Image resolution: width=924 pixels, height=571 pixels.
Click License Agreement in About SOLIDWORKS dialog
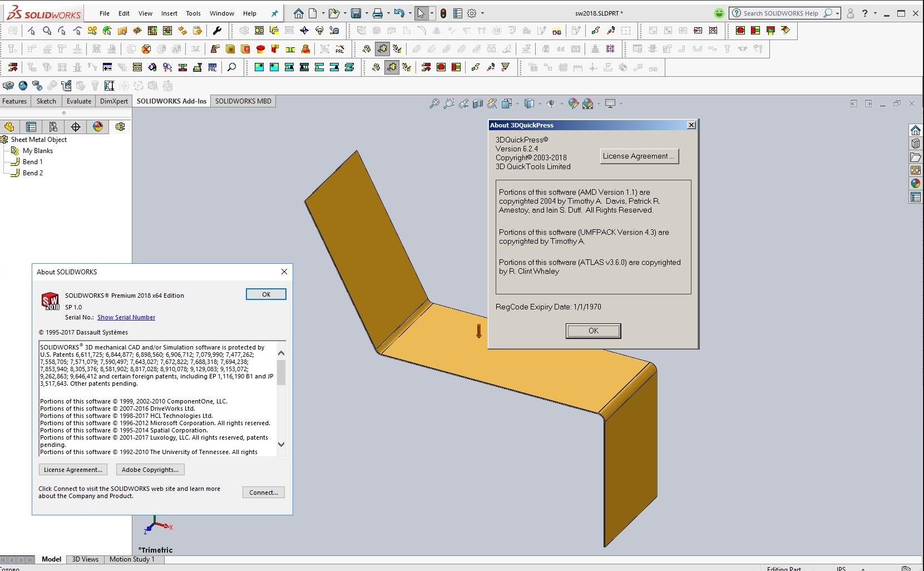click(73, 470)
